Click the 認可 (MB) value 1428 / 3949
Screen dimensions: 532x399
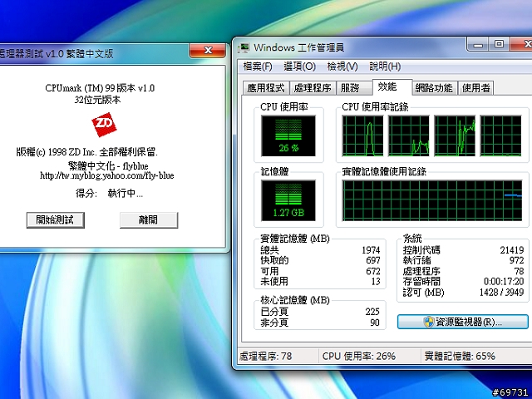501,292
